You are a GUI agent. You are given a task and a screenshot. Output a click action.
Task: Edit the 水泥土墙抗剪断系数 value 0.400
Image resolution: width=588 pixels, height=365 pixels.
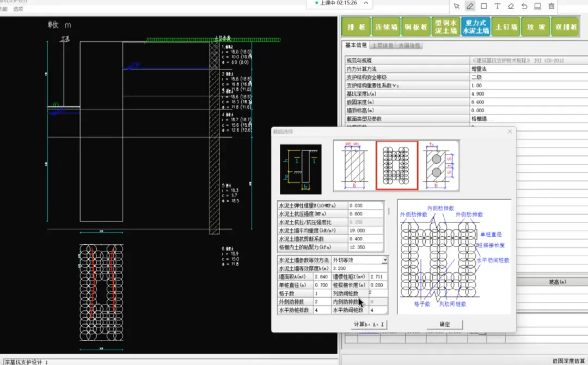pos(366,239)
